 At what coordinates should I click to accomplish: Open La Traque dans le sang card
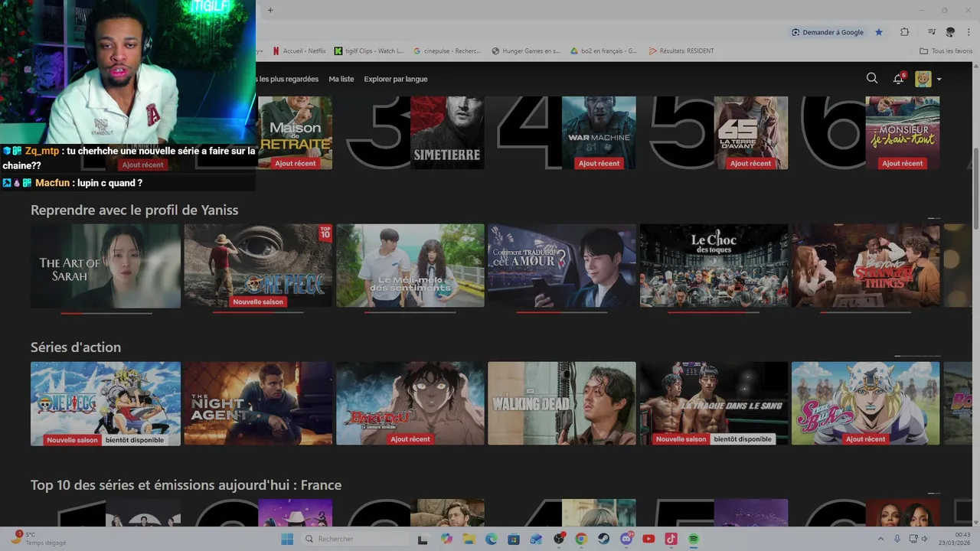pyautogui.click(x=714, y=403)
